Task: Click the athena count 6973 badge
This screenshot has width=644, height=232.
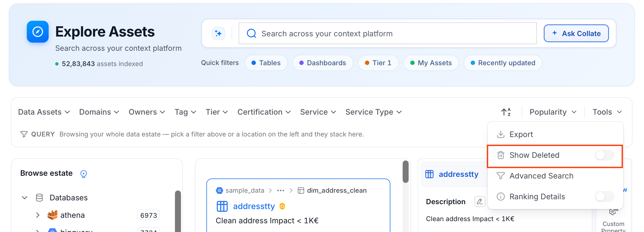Action: point(148,215)
